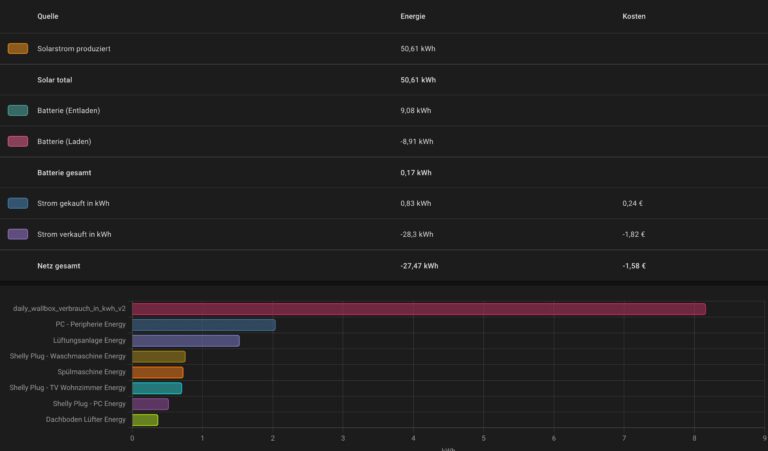
Task: Select the Strom gekauft in kWh row
Action: [384, 203]
